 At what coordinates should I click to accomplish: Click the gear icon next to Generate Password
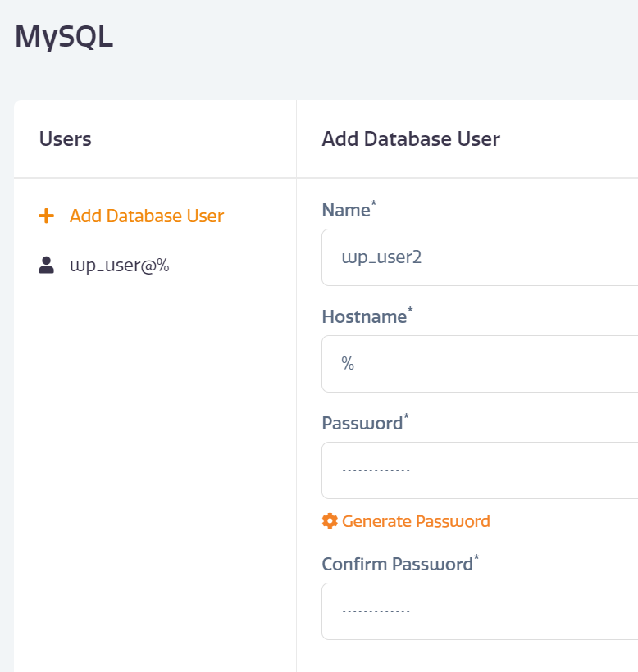330,521
